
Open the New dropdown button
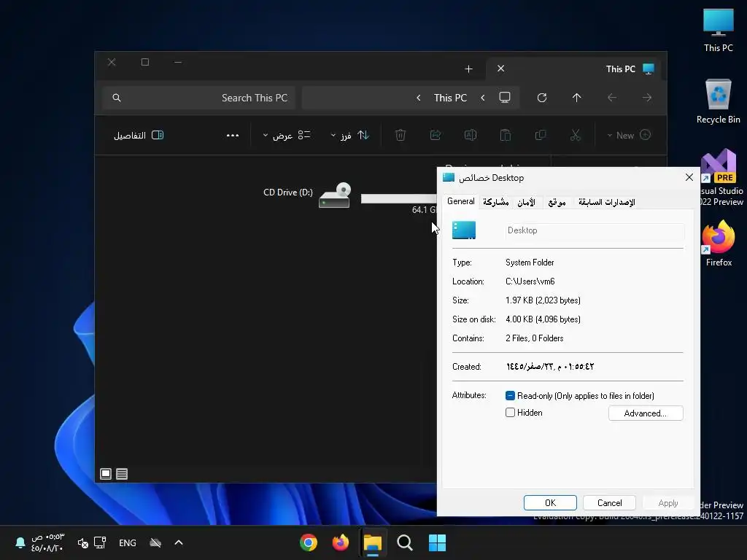(628, 135)
